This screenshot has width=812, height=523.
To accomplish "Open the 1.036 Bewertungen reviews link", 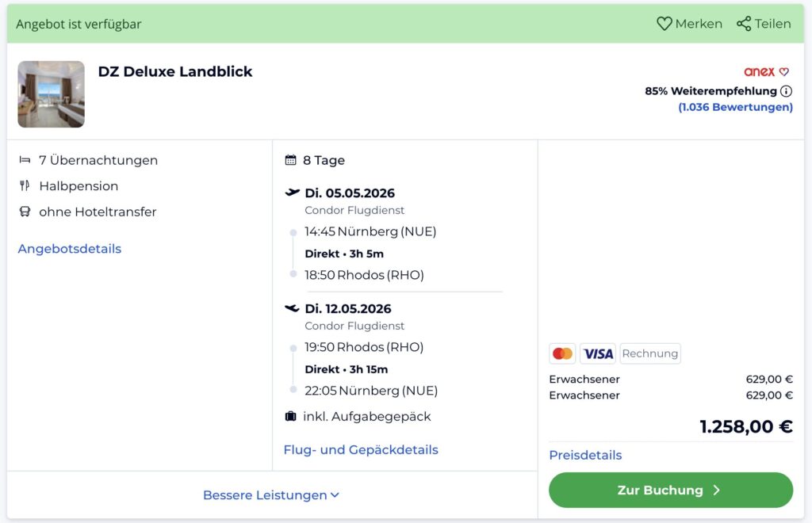I will click(x=735, y=107).
